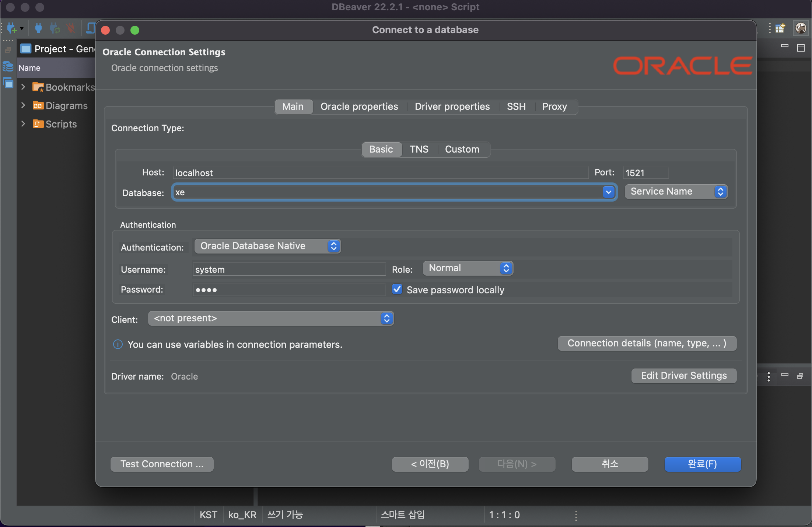812x527 pixels.
Task: Expand the Bookmarks tree node
Action: 23,87
